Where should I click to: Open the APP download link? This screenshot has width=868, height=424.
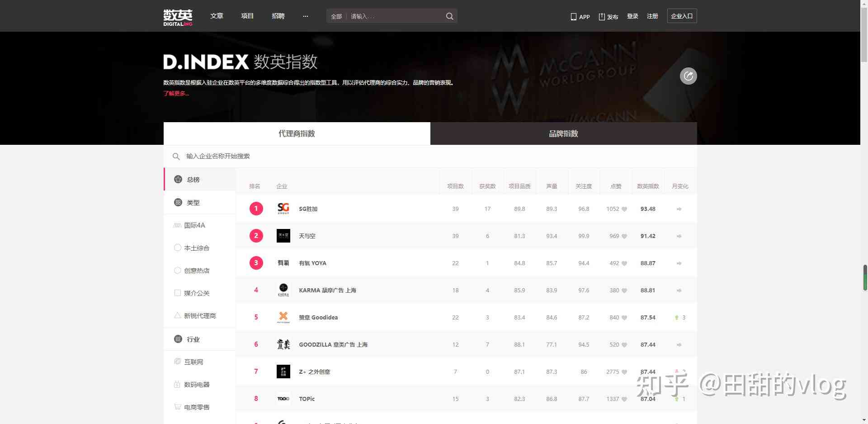[x=580, y=16]
